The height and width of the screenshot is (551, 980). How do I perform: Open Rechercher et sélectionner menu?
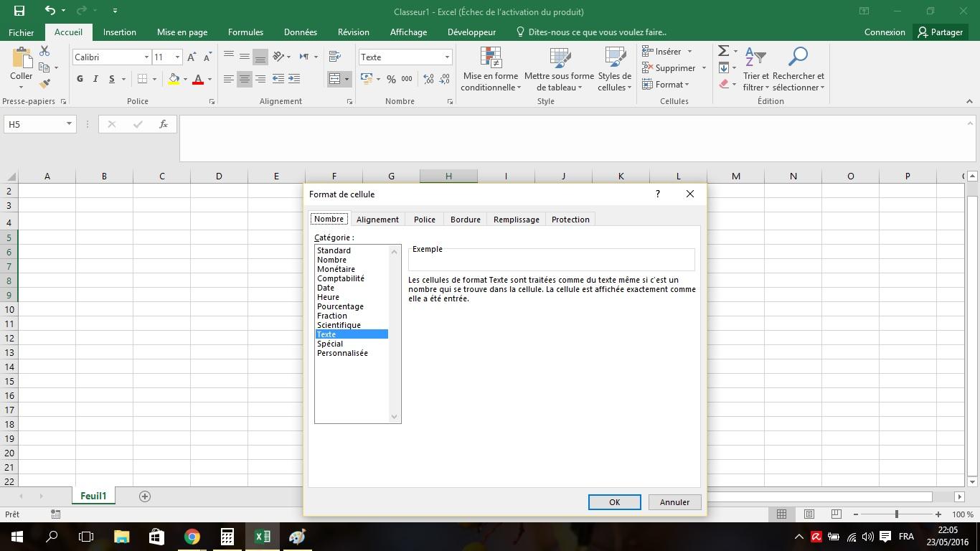[x=798, y=70]
